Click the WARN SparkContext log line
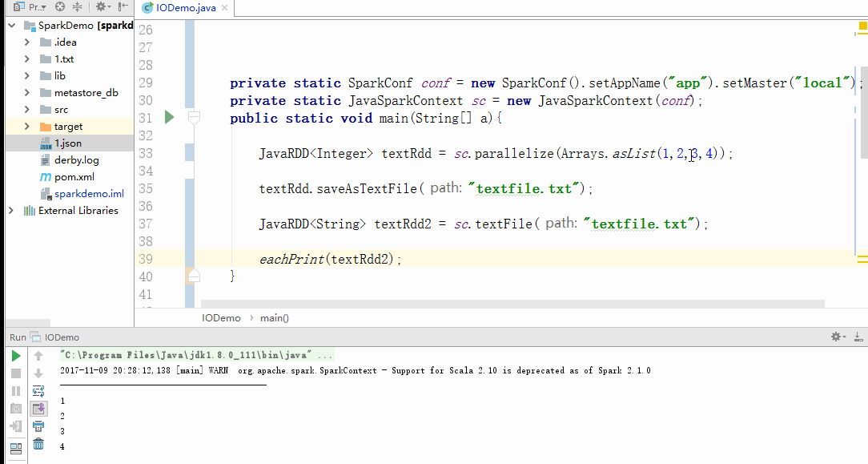Viewport: 868px width, 464px height. [356, 370]
